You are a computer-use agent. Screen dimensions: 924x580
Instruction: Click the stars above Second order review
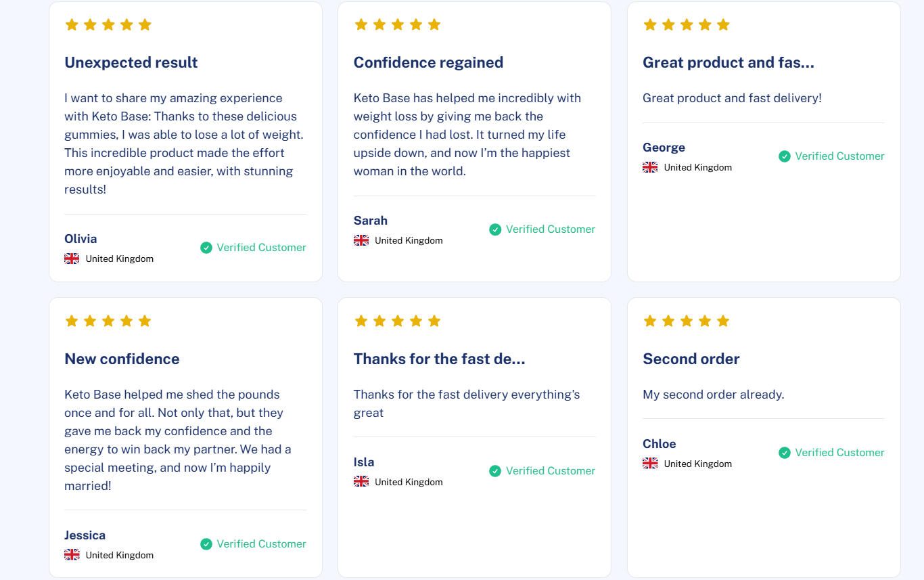click(687, 321)
